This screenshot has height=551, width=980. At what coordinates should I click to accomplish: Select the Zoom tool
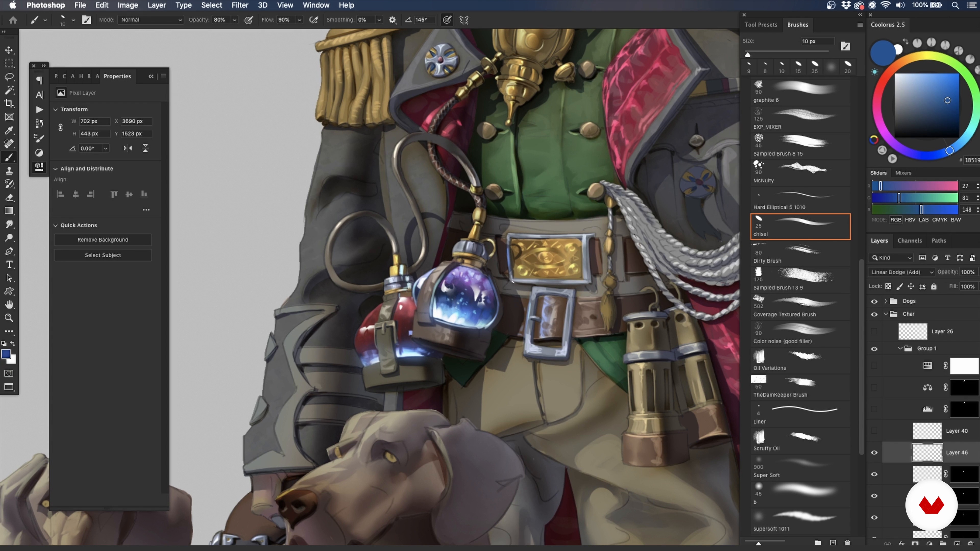9,318
